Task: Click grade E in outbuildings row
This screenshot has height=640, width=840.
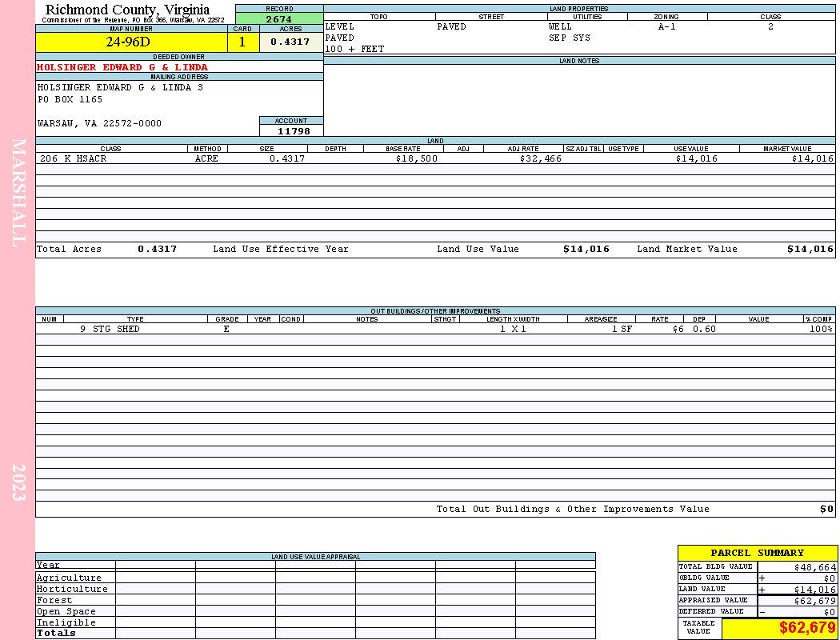Action: point(226,330)
